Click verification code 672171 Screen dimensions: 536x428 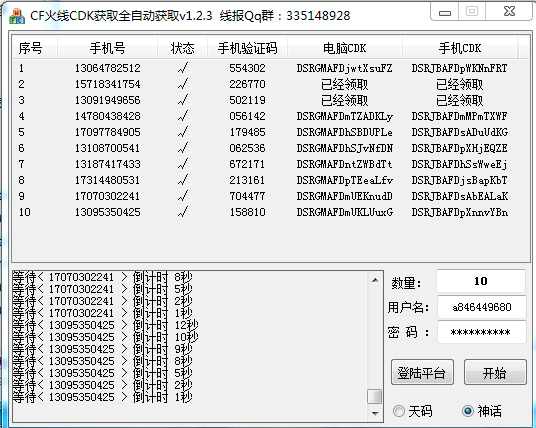(x=247, y=164)
